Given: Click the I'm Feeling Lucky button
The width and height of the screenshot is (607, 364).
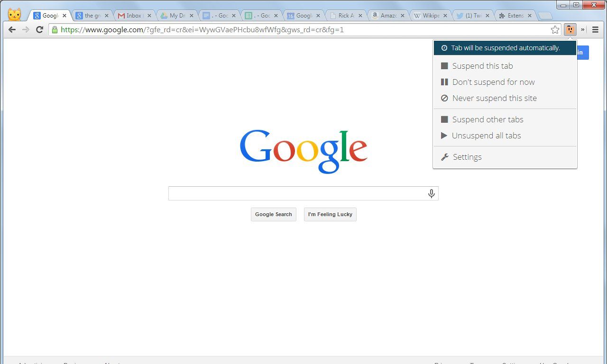Looking at the screenshot, I should tap(330, 214).
